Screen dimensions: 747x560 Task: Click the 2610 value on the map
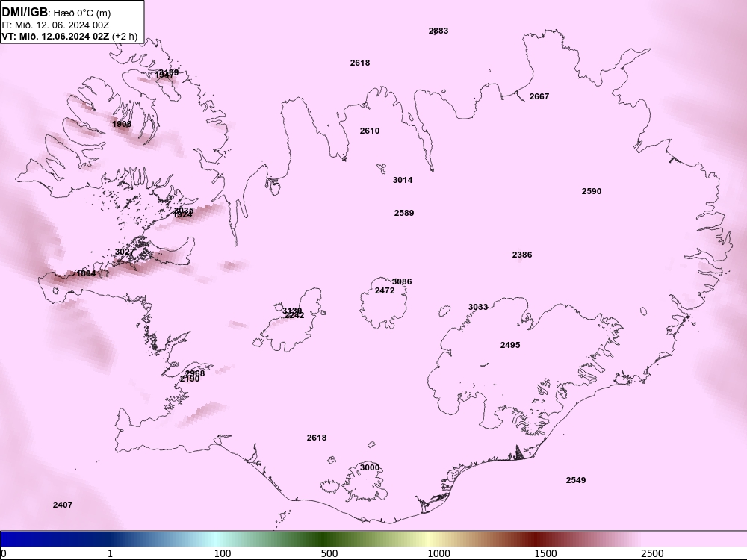(370, 131)
